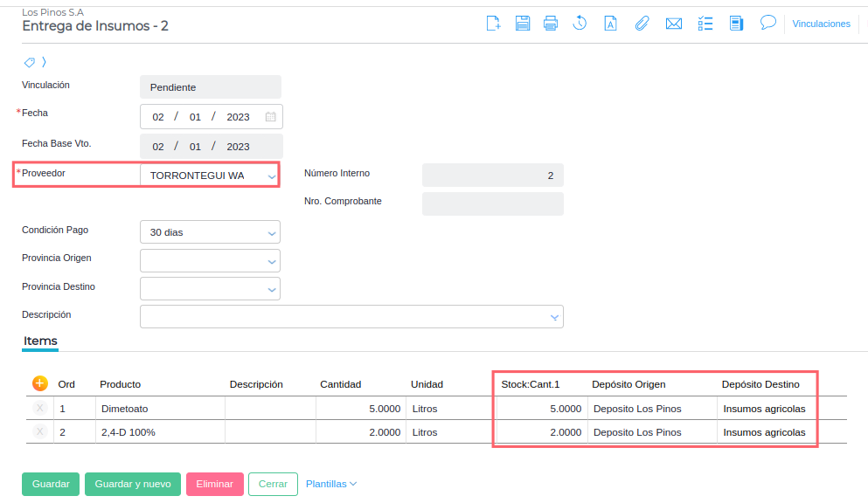Image resolution: width=868 pixels, height=503 pixels.
Task: Open the Provincia Origen dropdown
Action: (x=272, y=261)
